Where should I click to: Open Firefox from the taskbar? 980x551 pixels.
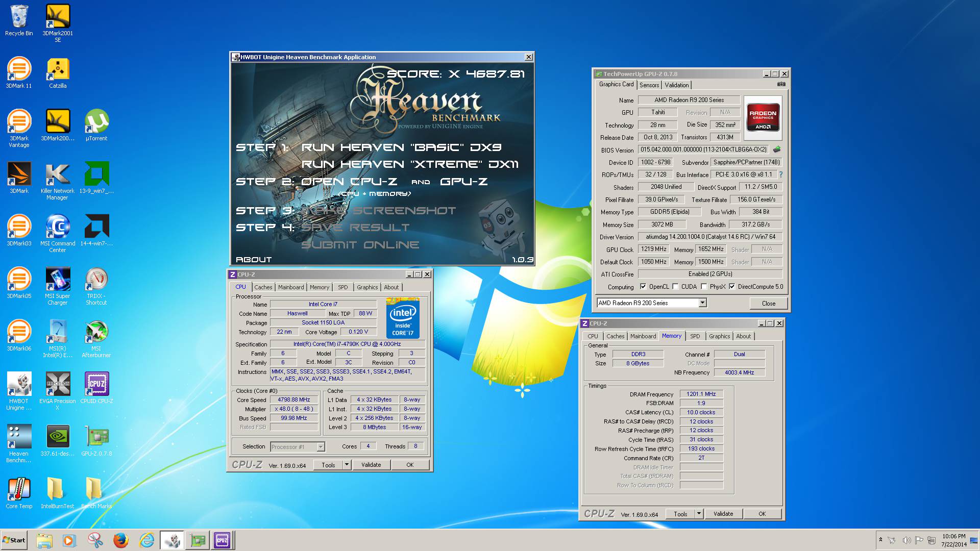pyautogui.click(x=121, y=540)
